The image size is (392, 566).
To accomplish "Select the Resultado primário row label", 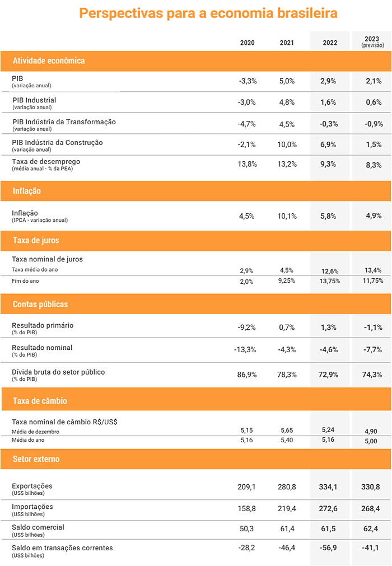I will coord(43,329).
